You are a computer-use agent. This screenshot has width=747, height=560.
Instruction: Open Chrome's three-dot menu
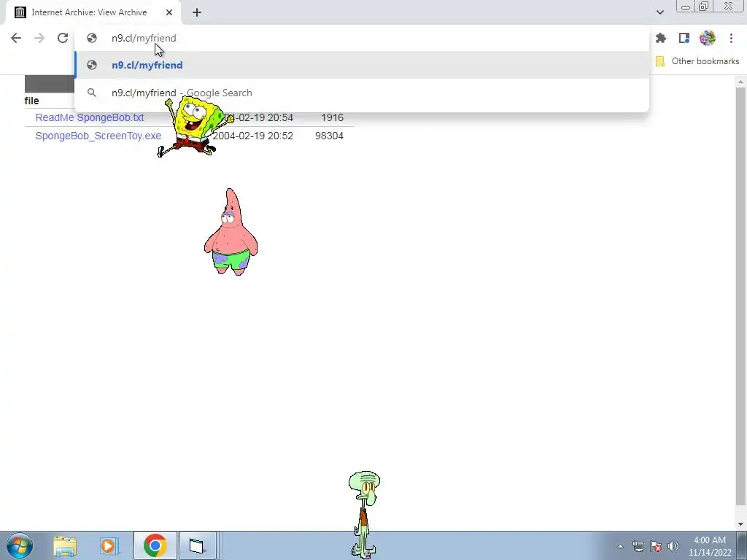[731, 38]
